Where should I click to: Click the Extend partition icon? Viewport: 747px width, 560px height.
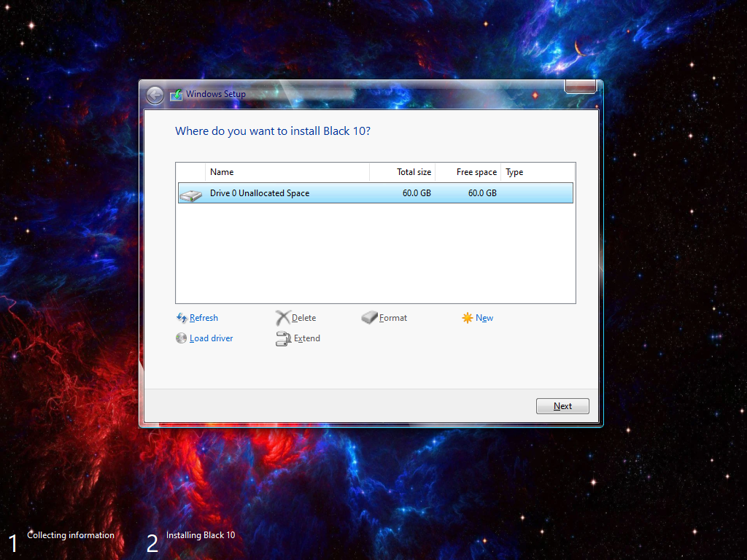(283, 338)
